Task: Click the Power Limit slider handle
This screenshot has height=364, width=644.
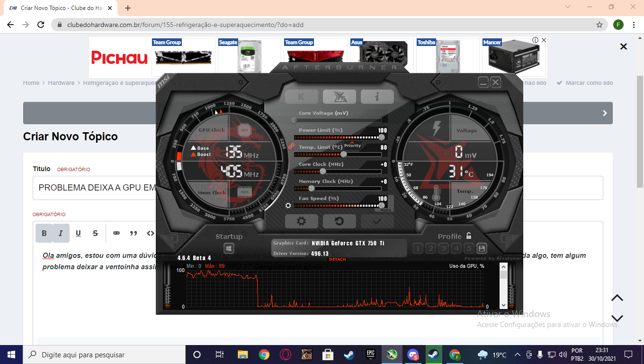Action: [x=382, y=137]
